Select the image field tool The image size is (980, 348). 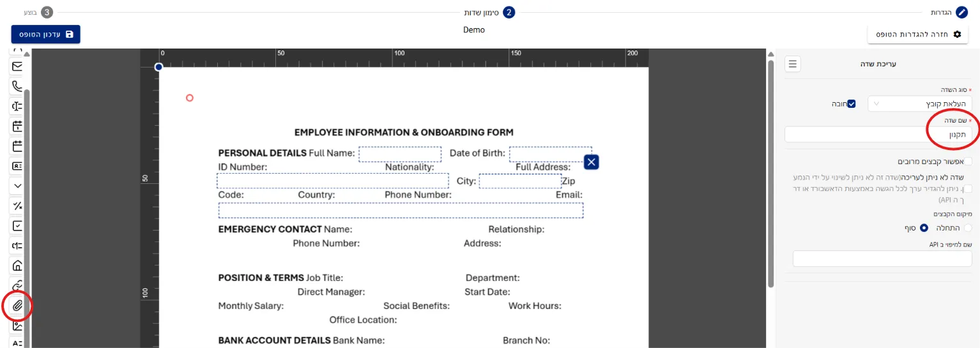click(17, 326)
